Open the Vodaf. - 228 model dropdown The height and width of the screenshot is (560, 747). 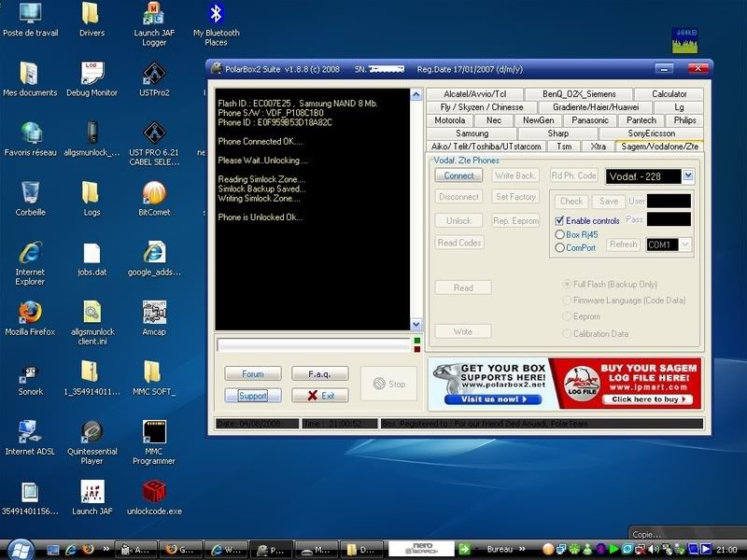688,175
